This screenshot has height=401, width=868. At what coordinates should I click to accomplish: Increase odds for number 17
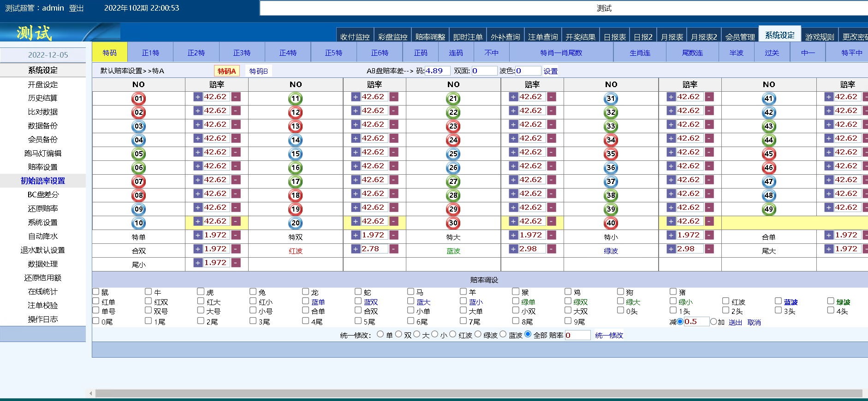click(356, 180)
